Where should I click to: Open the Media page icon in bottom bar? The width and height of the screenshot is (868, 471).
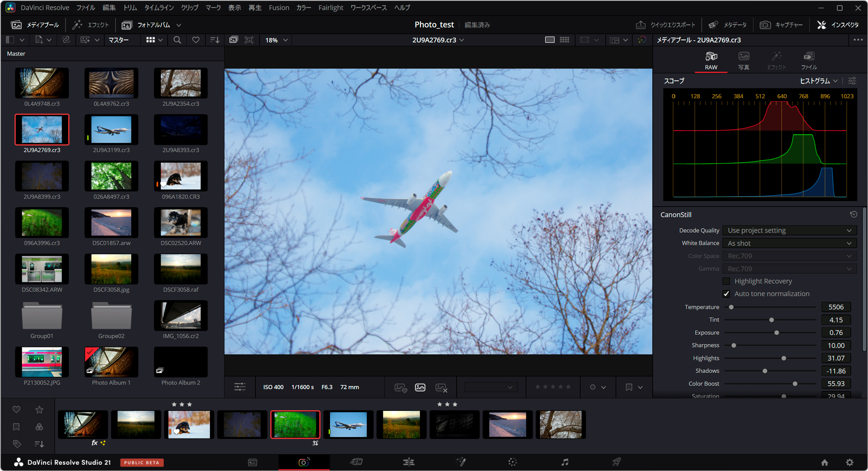coord(253,462)
